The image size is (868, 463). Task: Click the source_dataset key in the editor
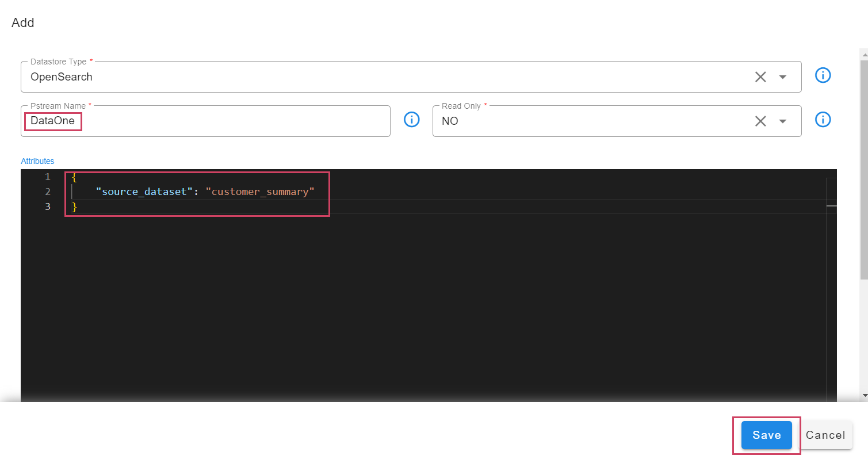click(x=143, y=191)
